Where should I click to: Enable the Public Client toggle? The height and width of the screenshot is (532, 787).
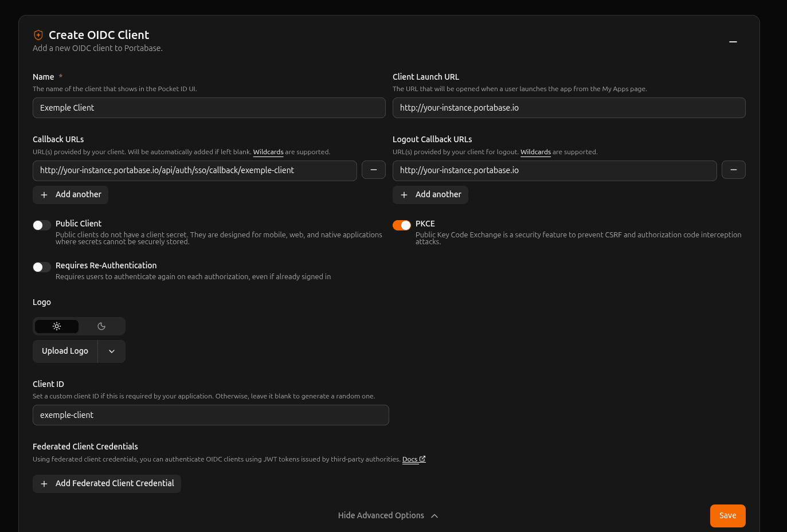pos(42,225)
